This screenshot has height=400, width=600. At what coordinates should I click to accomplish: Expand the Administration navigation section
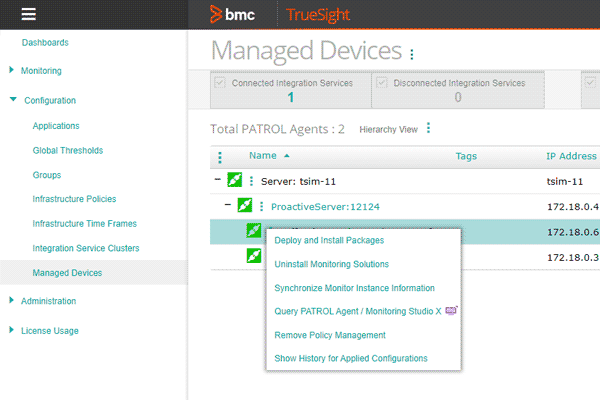tap(11, 300)
